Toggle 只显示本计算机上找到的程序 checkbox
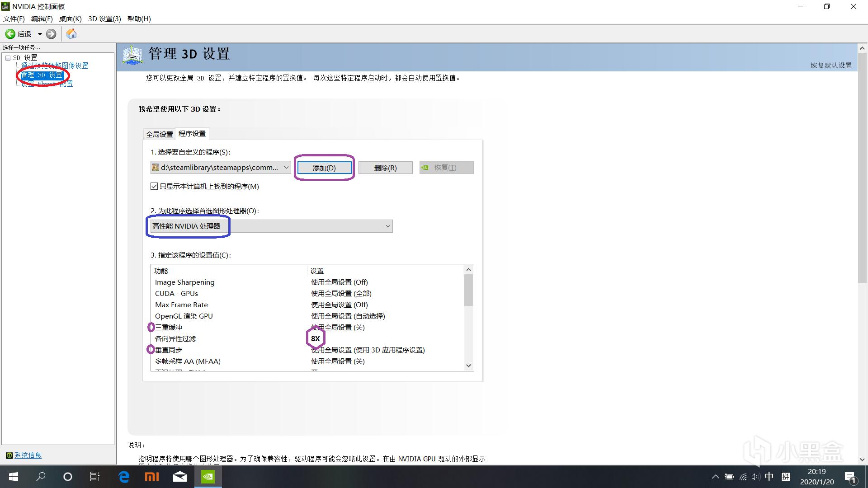The image size is (868, 488). 154,186
